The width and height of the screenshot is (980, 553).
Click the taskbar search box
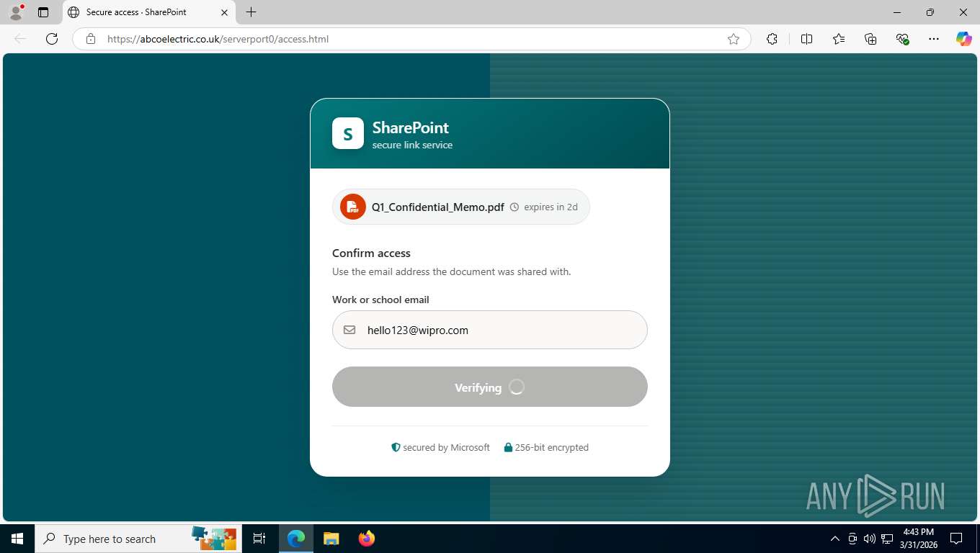138,539
